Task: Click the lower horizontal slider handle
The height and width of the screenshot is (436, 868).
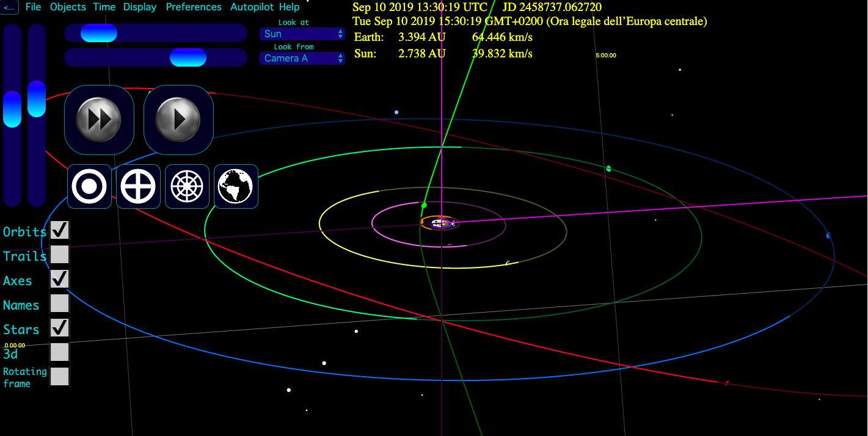Action: click(188, 57)
